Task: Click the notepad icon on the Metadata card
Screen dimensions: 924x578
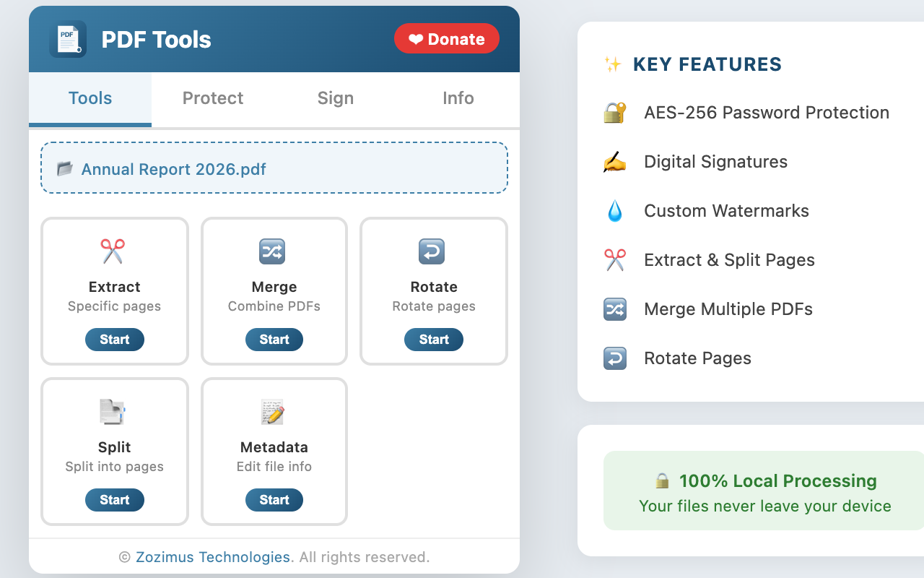Action: (x=272, y=412)
